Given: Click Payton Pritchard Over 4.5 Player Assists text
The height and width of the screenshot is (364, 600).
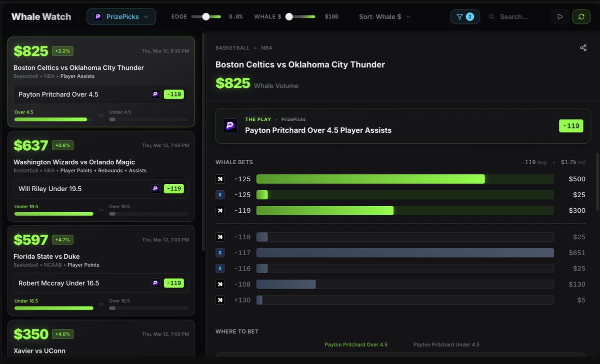Looking at the screenshot, I should [x=318, y=130].
